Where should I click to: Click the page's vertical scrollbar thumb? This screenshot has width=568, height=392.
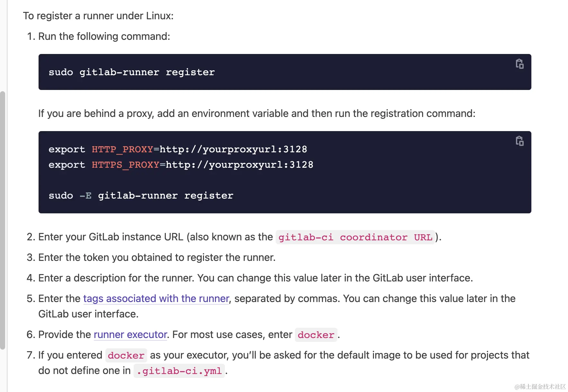pyautogui.click(x=3, y=220)
